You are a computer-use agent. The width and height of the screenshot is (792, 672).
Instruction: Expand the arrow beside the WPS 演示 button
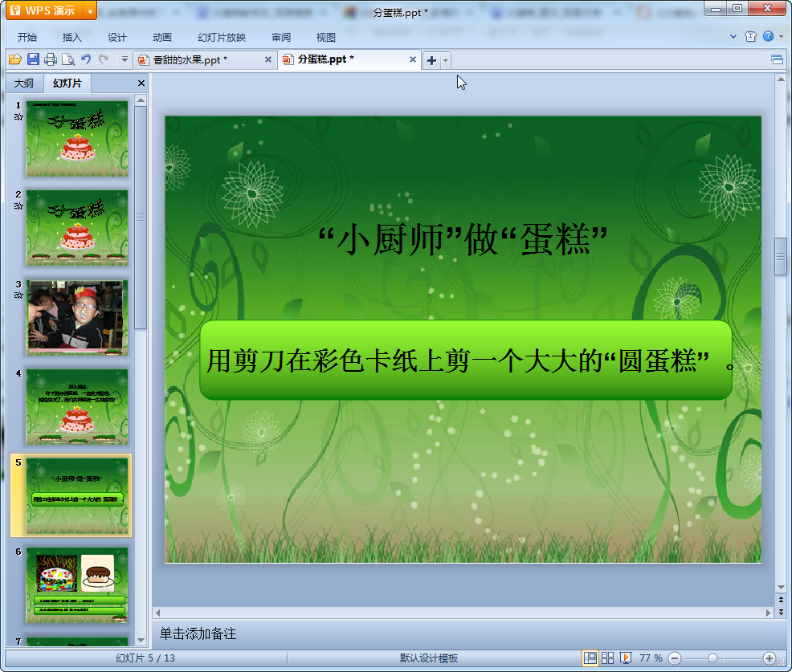click(91, 10)
